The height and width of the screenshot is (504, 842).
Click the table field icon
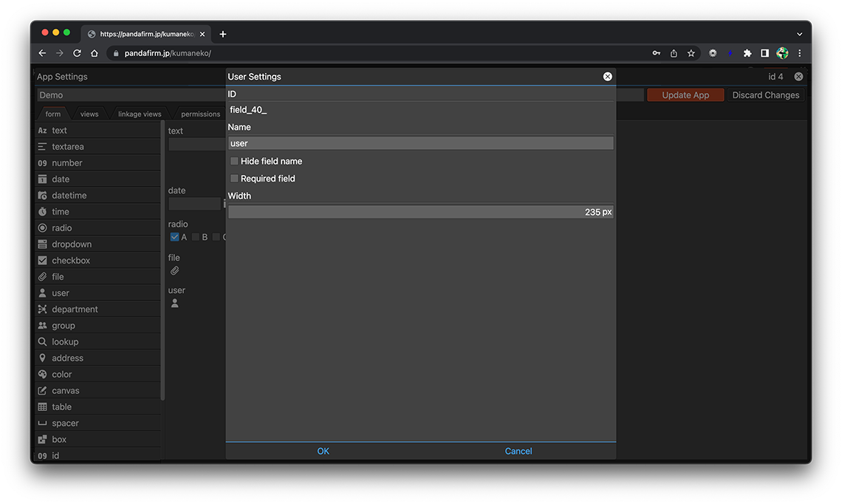coord(42,407)
